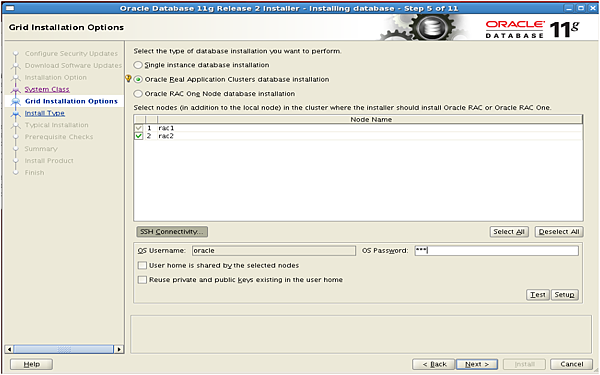Go to the Install Type step
The image size is (600, 375).
(45, 113)
